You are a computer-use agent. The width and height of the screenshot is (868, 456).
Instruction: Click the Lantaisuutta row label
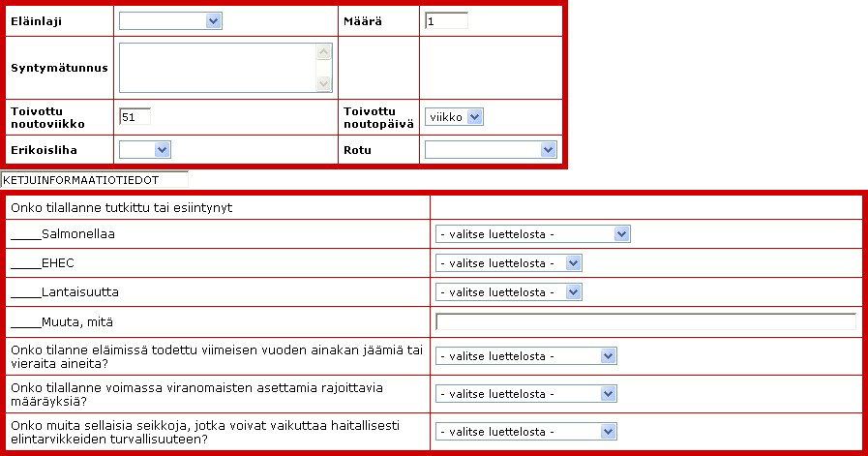64,292
